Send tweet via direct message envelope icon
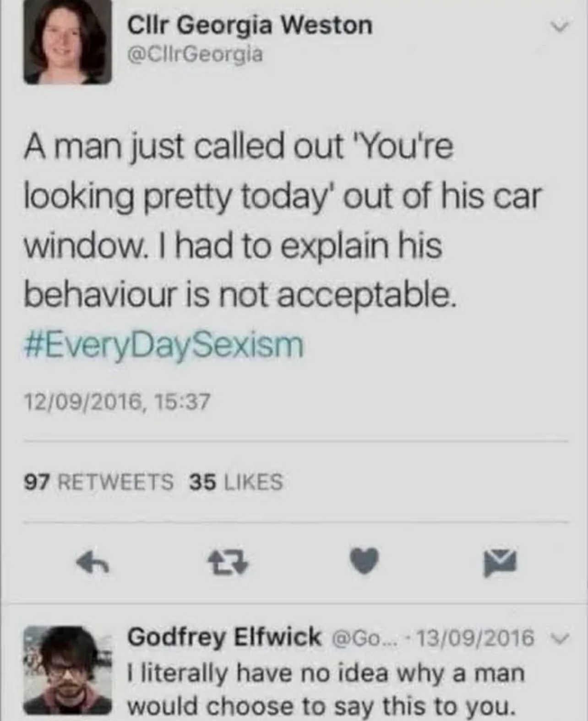 [x=500, y=562]
